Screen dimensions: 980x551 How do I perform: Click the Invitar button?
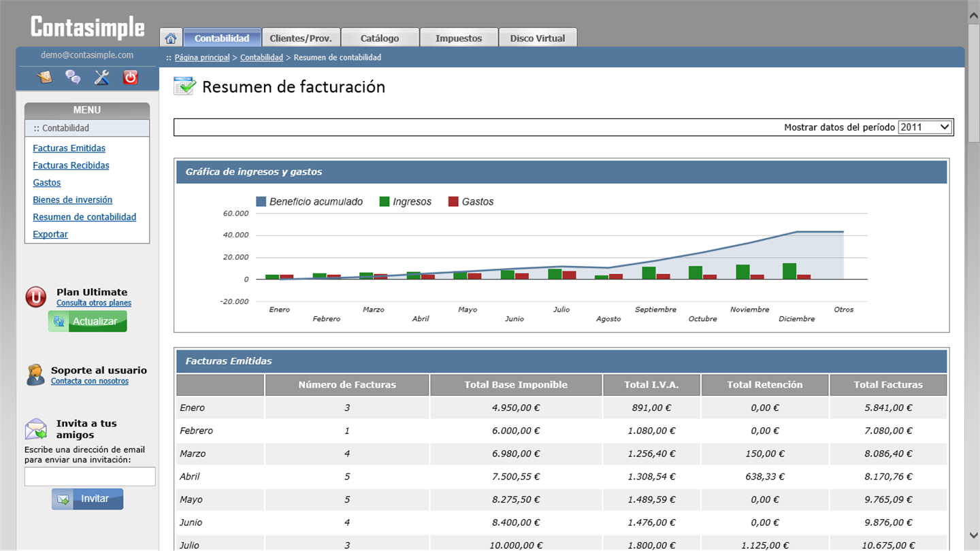[88, 499]
